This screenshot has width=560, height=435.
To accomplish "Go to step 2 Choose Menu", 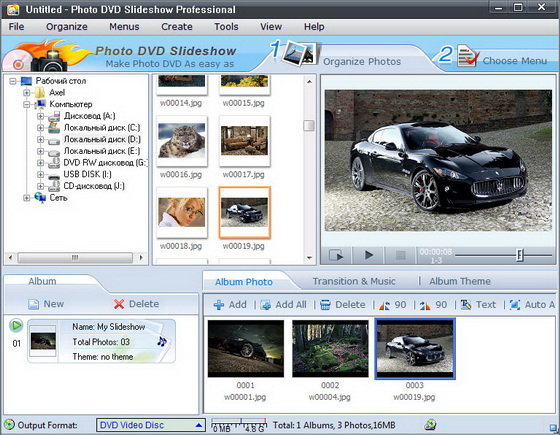I will point(514,61).
